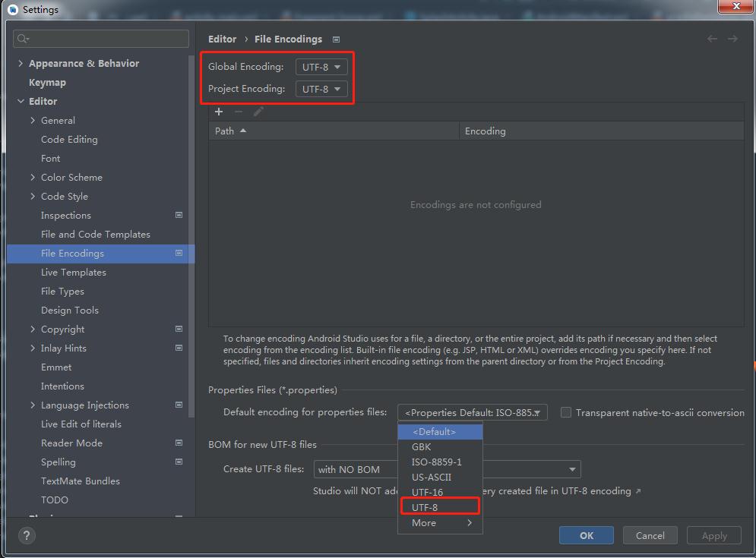Screen dimensions: 756x558
Task: Click project-level icon beside File Encodings title
Action: [336, 39]
